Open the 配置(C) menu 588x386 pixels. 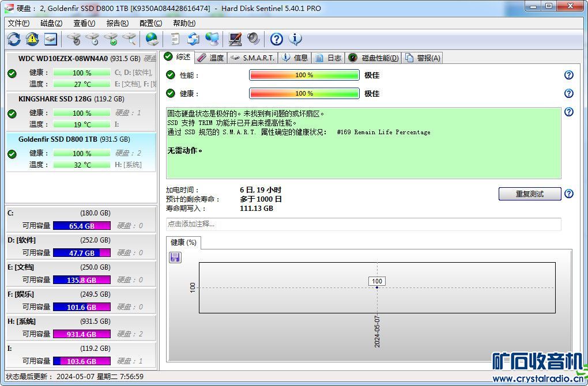pos(151,23)
